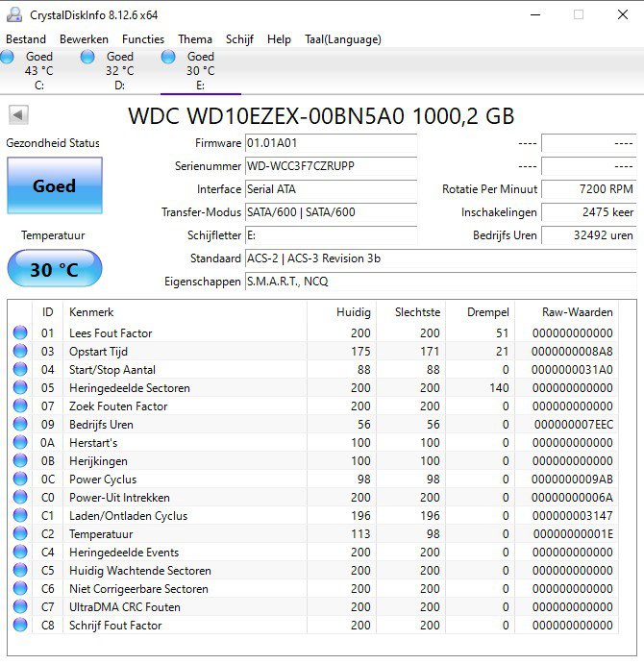The height and width of the screenshot is (664, 644).
Task: Click the status orb for Power-Uit Intrekken
Action: click(20, 497)
